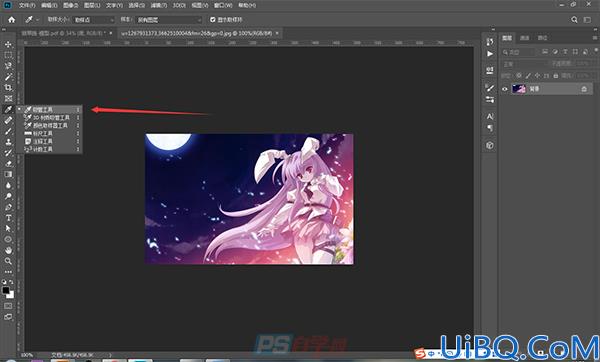The width and height of the screenshot is (600, 362).
Task: Toggle Lock All in Layers panel
Action: tap(556, 76)
